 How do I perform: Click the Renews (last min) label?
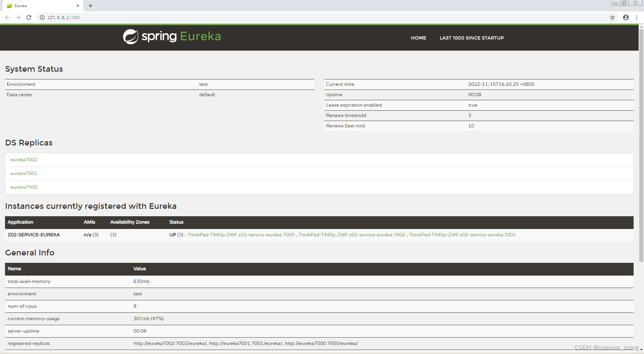345,126
